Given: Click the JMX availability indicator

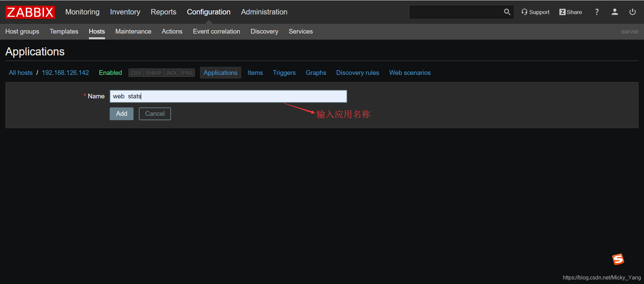Looking at the screenshot, I should pyautogui.click(x=171, y=73).
